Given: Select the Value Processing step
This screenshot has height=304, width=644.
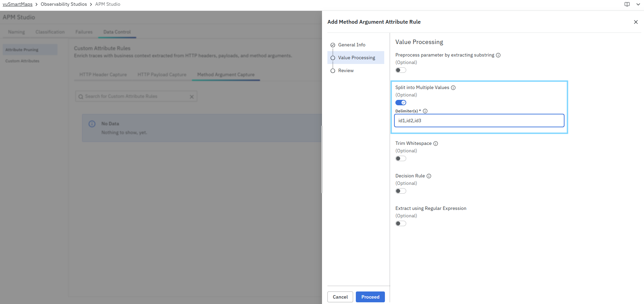Looking at the screenshot, I should tap(356, 58).
